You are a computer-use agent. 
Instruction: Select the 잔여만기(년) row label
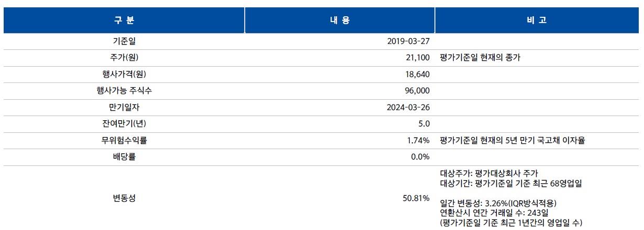pyautogui.click(x=124, y=124)
